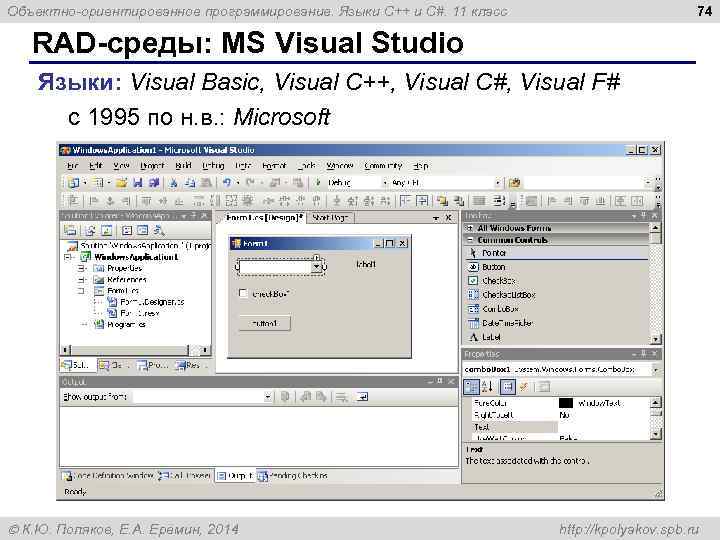
Task: Click the Open File folder icon
Action: pyautogui.click(x=122, y=183)
